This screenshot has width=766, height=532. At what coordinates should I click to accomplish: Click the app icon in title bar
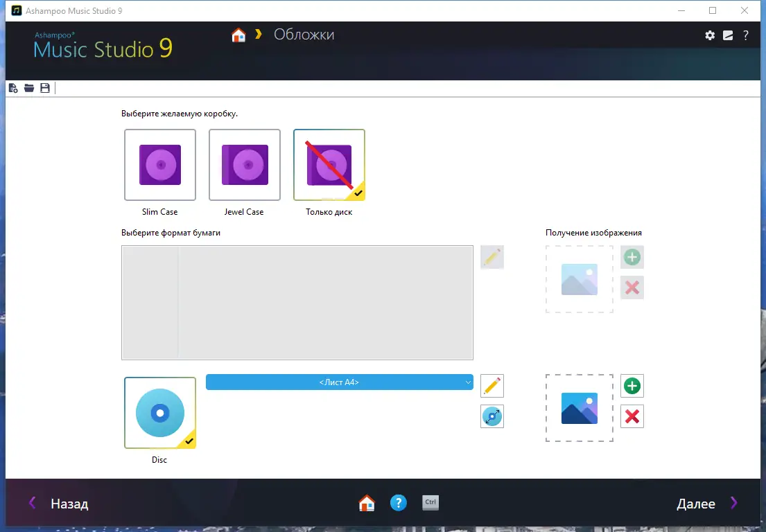[17, 11]
